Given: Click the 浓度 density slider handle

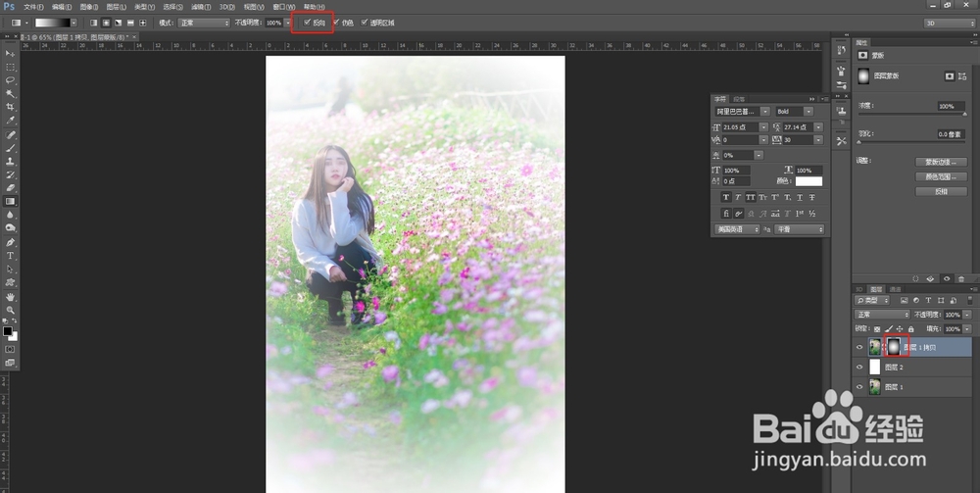Looking at the screenshot, I should (965, 115).
